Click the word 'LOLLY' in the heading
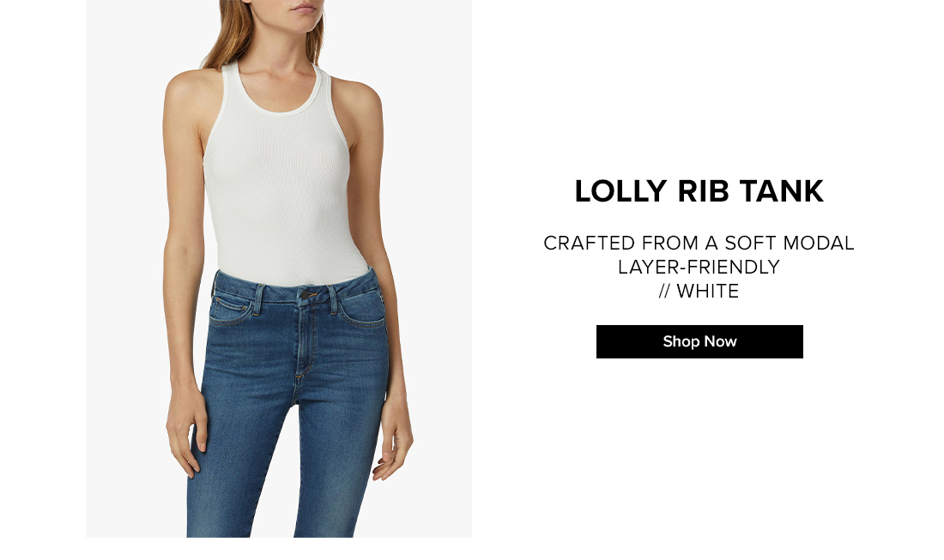 pyautogui.click(x=620, y=191)
